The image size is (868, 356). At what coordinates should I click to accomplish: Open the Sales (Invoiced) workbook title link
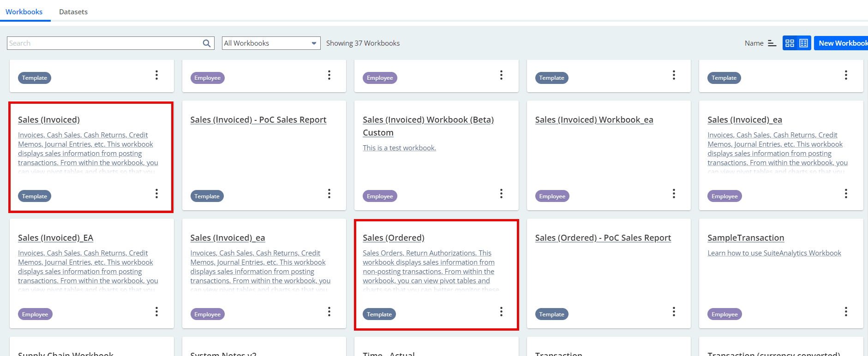(49, 120)
